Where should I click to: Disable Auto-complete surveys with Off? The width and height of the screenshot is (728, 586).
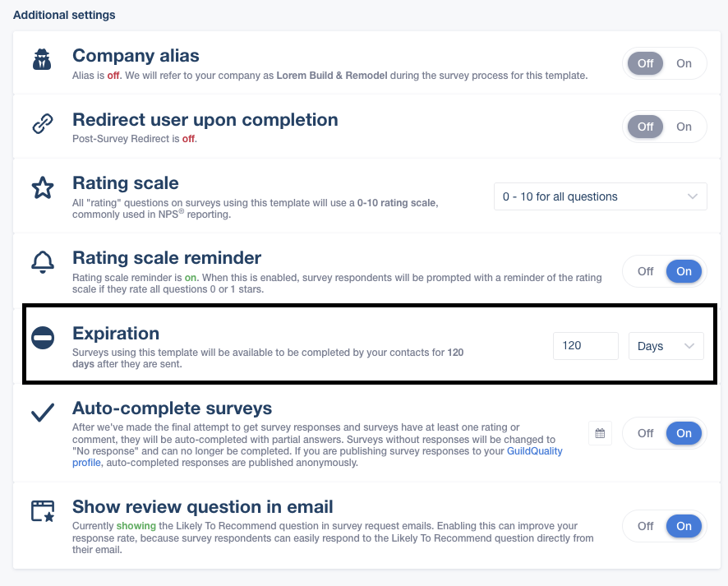[645, 433]
